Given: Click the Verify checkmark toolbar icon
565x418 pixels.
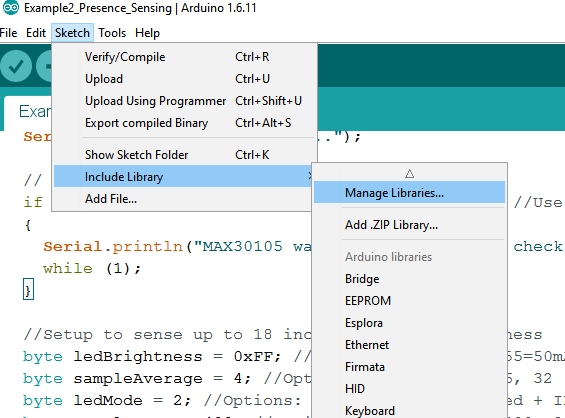Looking at the screenshot, I should [16, 66].
